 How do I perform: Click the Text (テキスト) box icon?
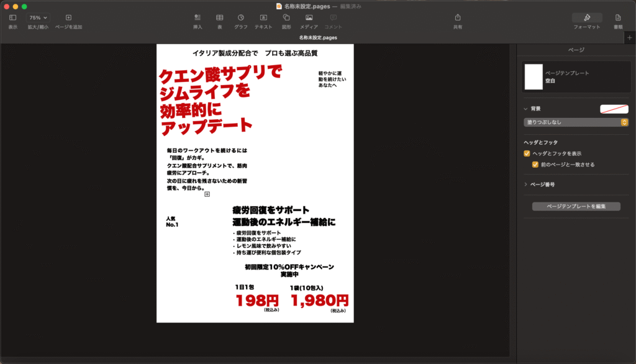263,17
